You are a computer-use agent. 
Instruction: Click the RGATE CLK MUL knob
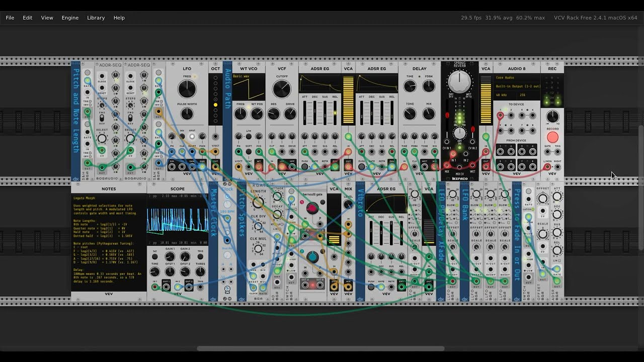pyautogui.click(x=258, y=249)
